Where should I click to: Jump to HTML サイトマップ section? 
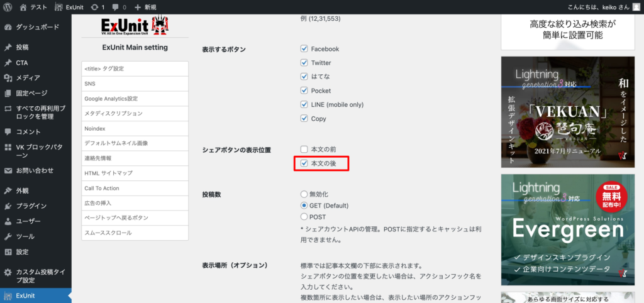point(135,174)
